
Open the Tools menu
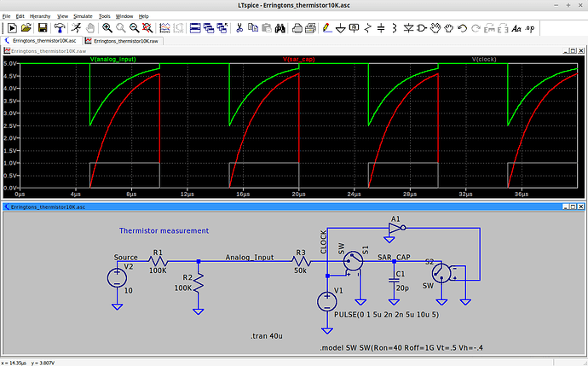[x=104, y=16]
